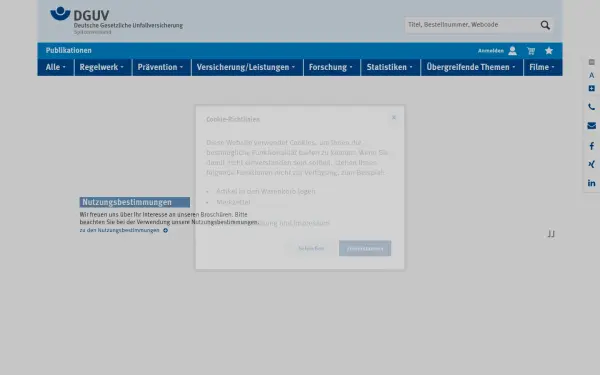Click the DGUV logo

[x=116, y=20]
